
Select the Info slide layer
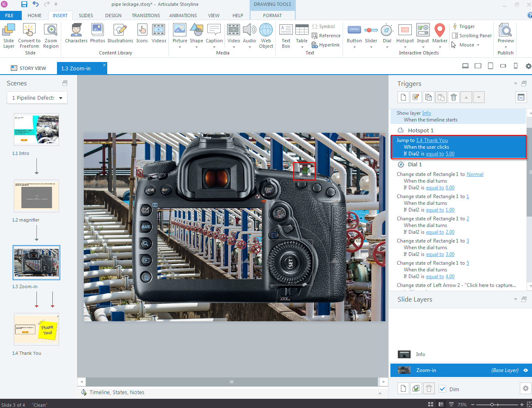coord(460,354)
